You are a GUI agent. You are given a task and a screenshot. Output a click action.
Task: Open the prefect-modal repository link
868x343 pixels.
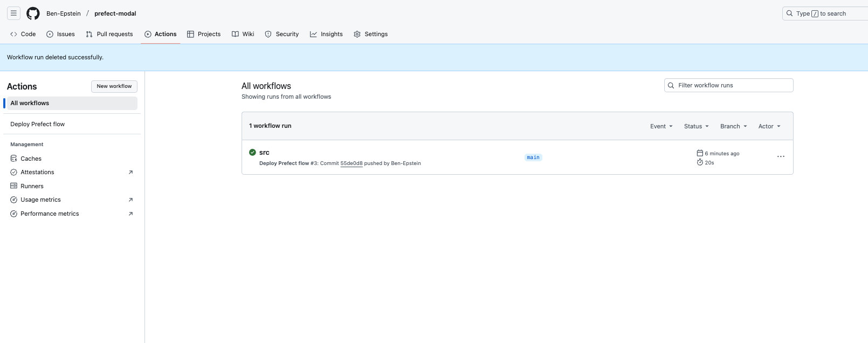[x=115, y=13]
